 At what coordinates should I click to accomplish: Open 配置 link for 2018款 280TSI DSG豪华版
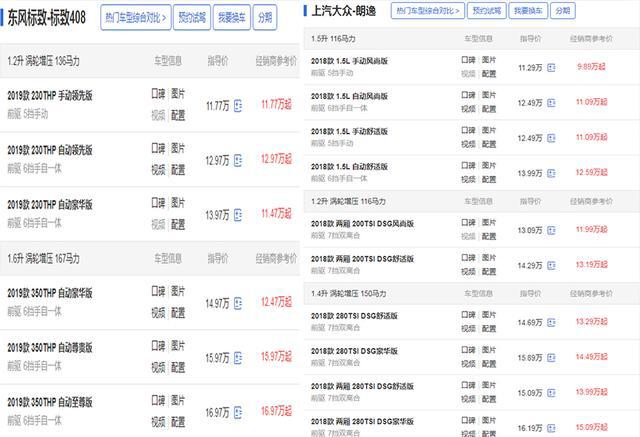point(489,364)
